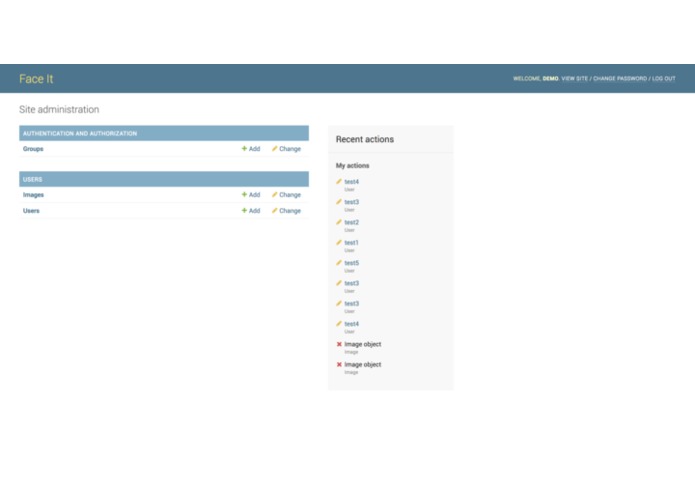Image resolution: width=695 pixels, height=494 pixels.
Task: Open the test2 entry in My actions
Action: [351, 222]
